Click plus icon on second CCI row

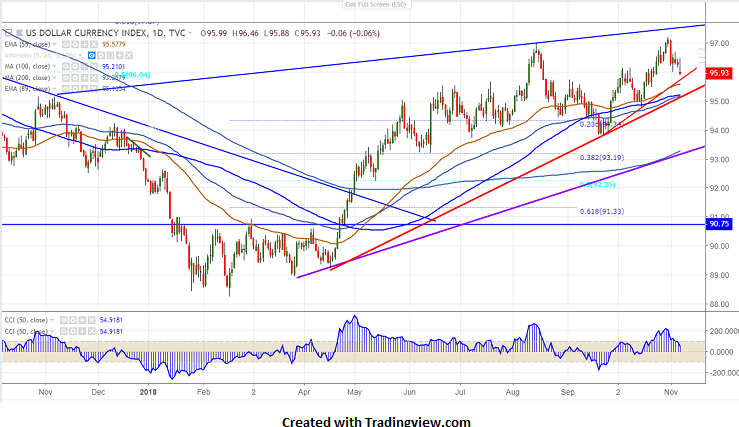point(83,332)
